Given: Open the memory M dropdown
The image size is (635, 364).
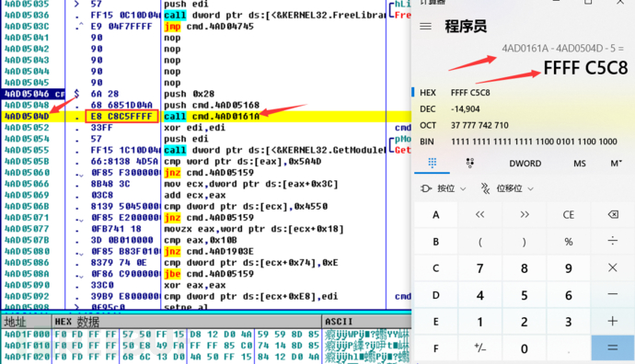Looking at the screenshot, I should tap(617, 164).
